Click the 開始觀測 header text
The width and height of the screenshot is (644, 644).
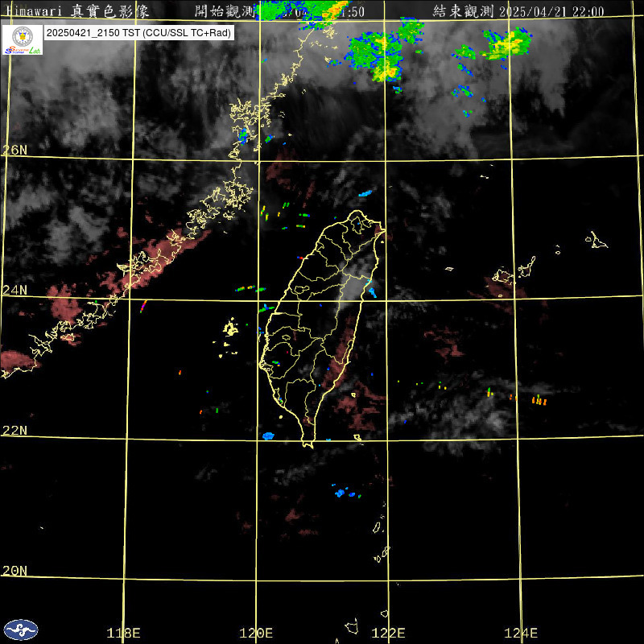(x=225, y=11)
